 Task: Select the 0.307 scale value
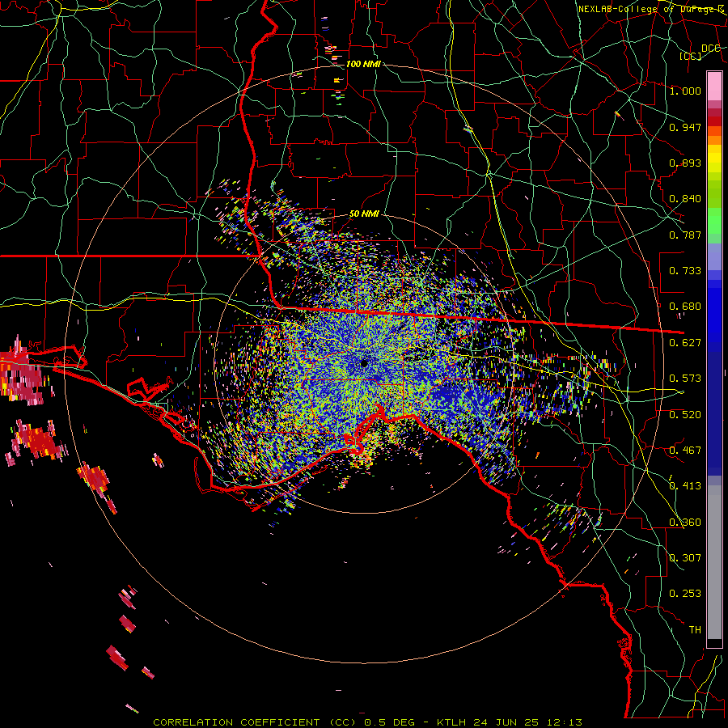point(685,558)
